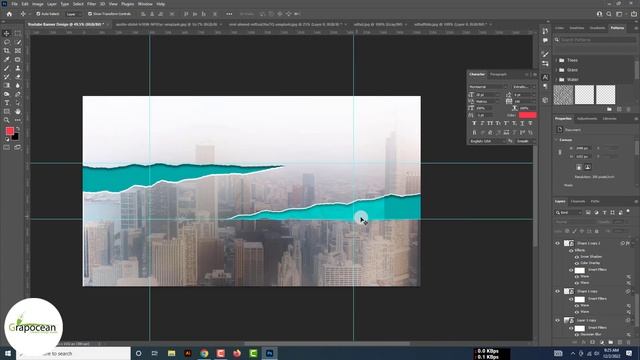Open the Image menu
The width and height of the screenshot is (640, 360).
coord(38,4)
